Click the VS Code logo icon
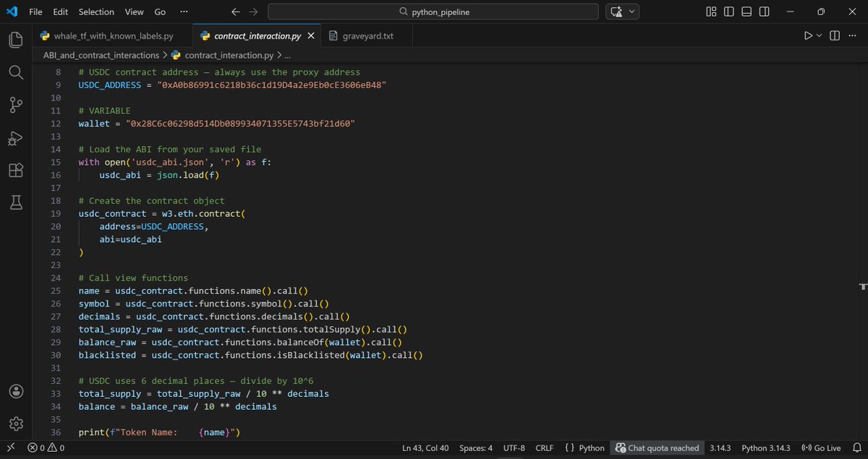Viewport: 868px width, 459px height. point(12,12)
